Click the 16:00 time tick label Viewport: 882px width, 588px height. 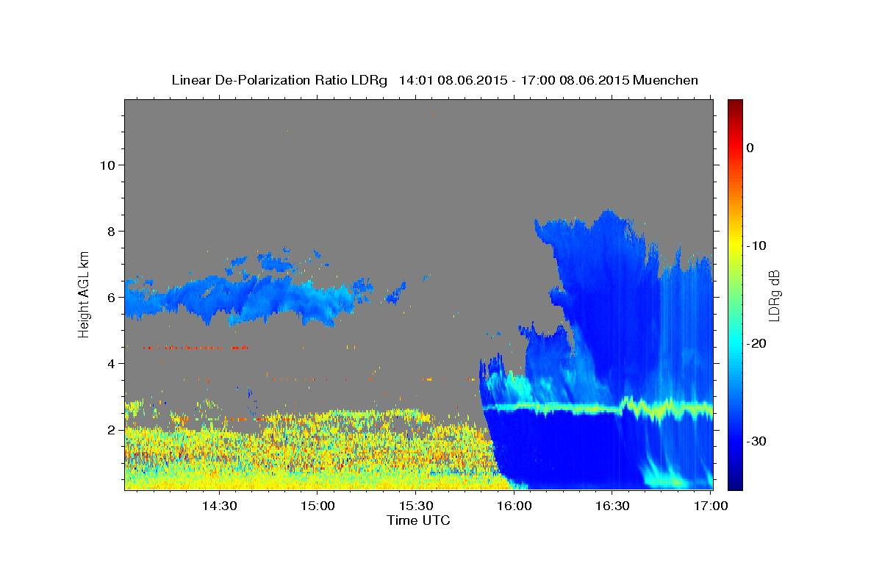514,506
